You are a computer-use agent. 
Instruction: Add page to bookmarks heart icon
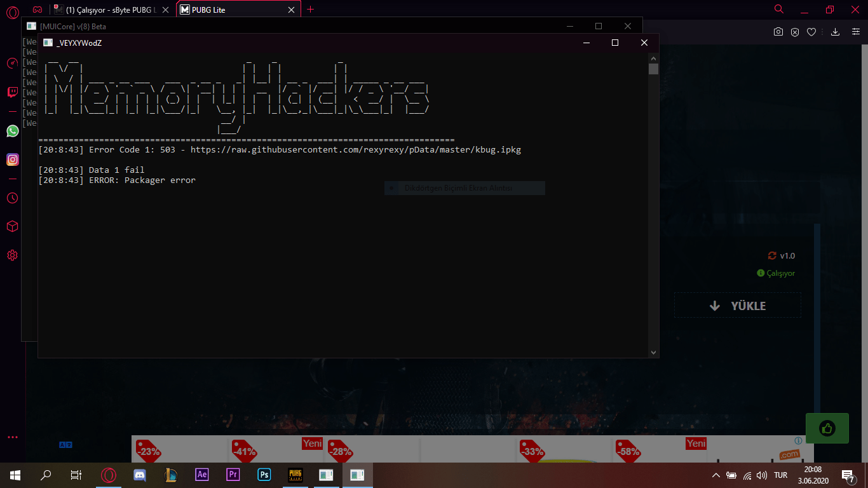[811, 32]
